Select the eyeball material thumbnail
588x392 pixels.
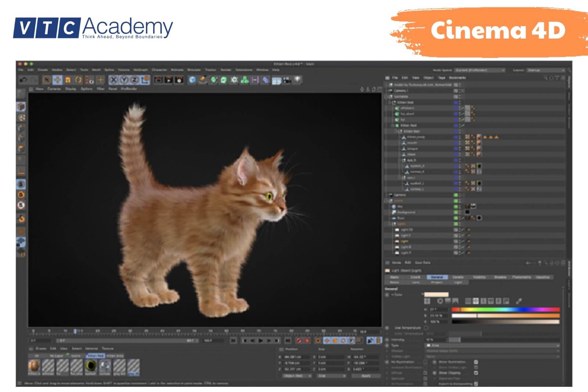[90, 365]
